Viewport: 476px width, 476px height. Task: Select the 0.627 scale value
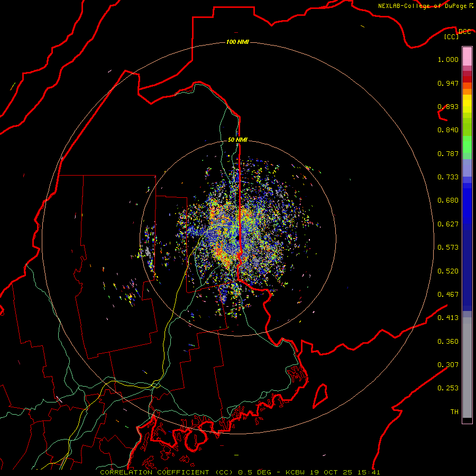click(448, 224)
